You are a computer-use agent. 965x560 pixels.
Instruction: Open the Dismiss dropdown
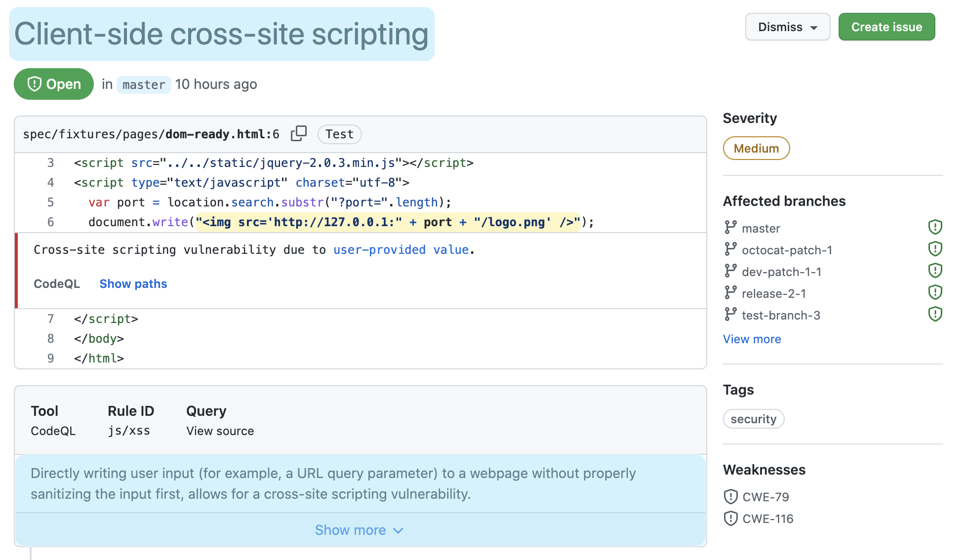click(x=788, y=27)
